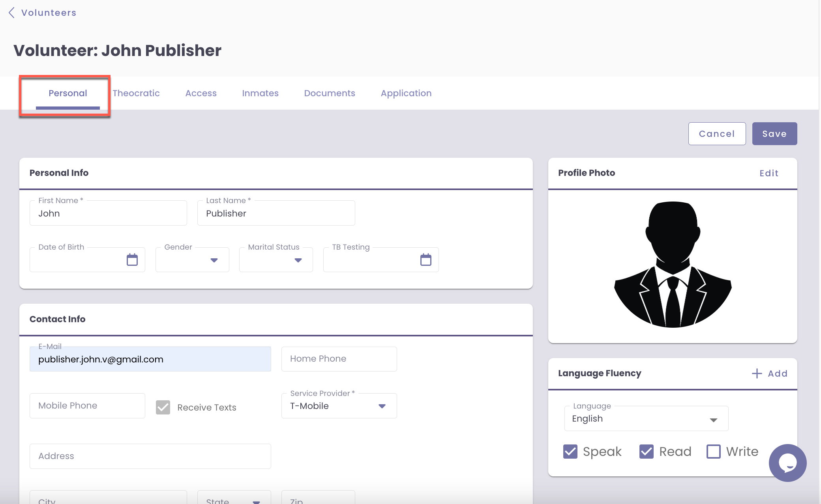The height and width of the screenshot is (504, 821).
Task: Open the Date of Birth calendar picker
Action: (132, 260)
